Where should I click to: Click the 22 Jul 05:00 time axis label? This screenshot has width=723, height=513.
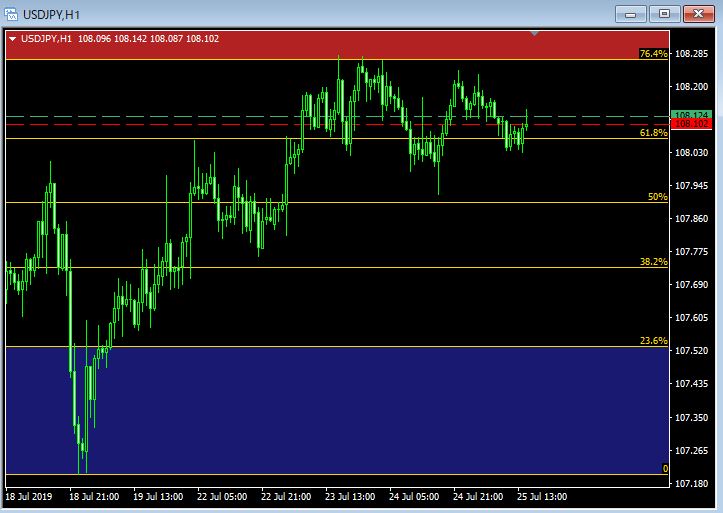coord(222,497)
